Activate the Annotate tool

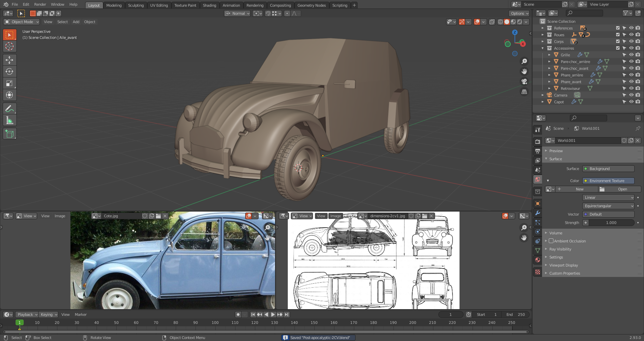[9, 109]
